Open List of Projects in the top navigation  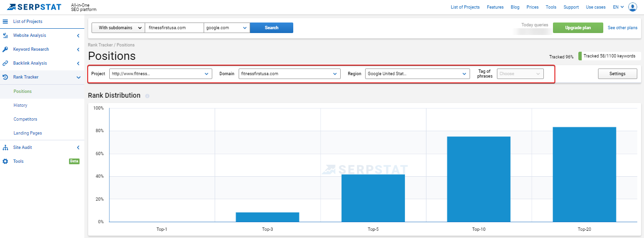465,7
